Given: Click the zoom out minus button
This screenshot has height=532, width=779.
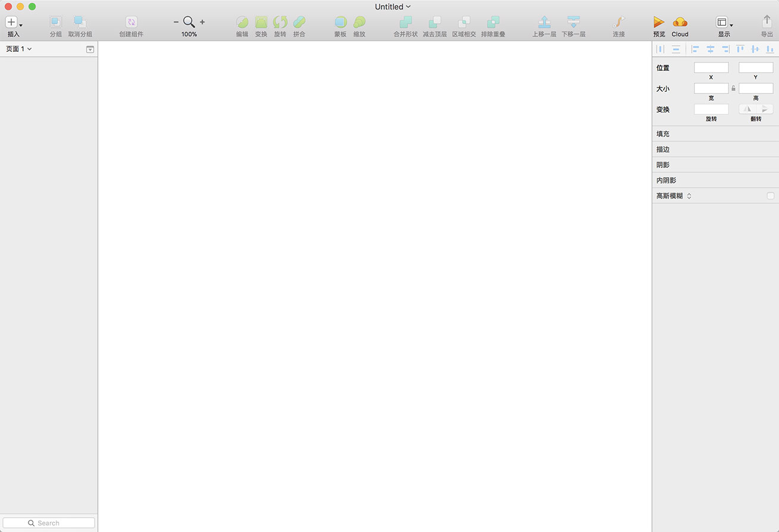Looking at the screenshot, I should pos(176,22).
